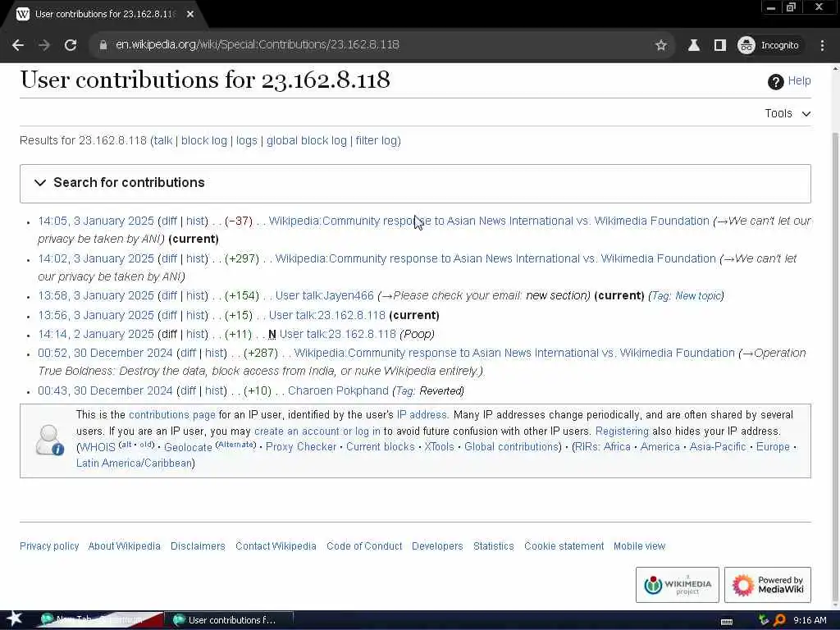The image size is (840, 630).
Task: Open the Registering link
Action: click(622, 431)
